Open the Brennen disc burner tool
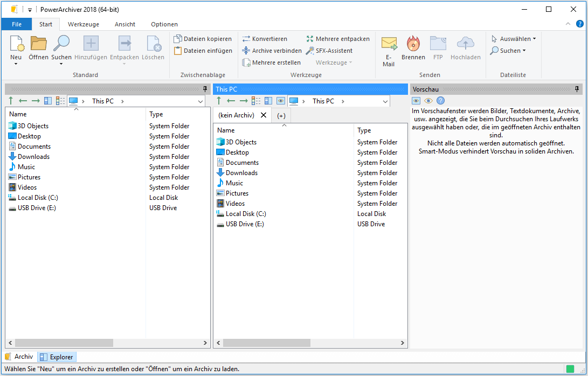 click(x=413, y=44)
